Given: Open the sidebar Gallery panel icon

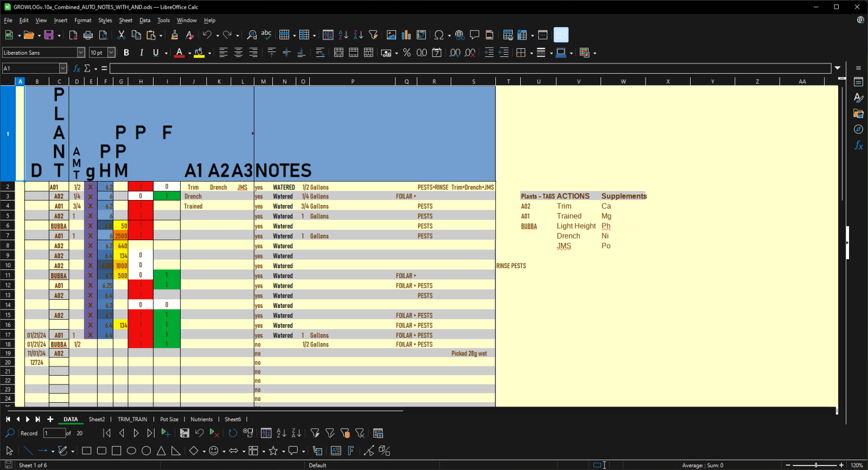Looking at the screenshot, I should pos(858,114).
